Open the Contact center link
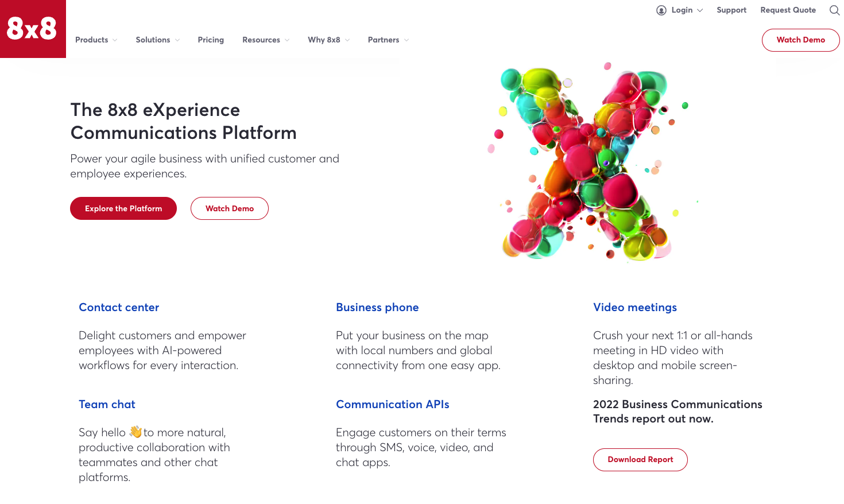The image size is (844, 504). tap(119, 307)
